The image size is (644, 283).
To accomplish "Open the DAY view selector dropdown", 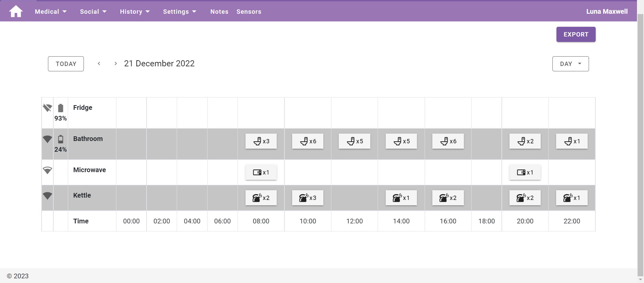I will tap(570, 64).
